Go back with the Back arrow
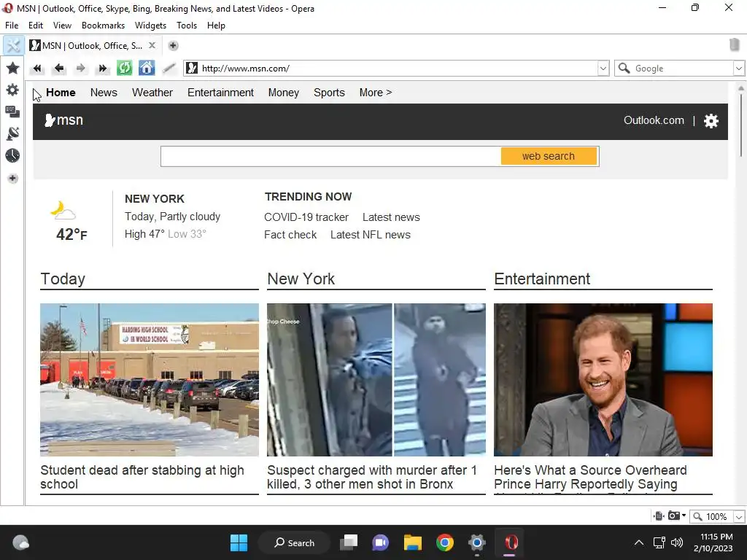The image size is (747, 560). tap(59, 68)
